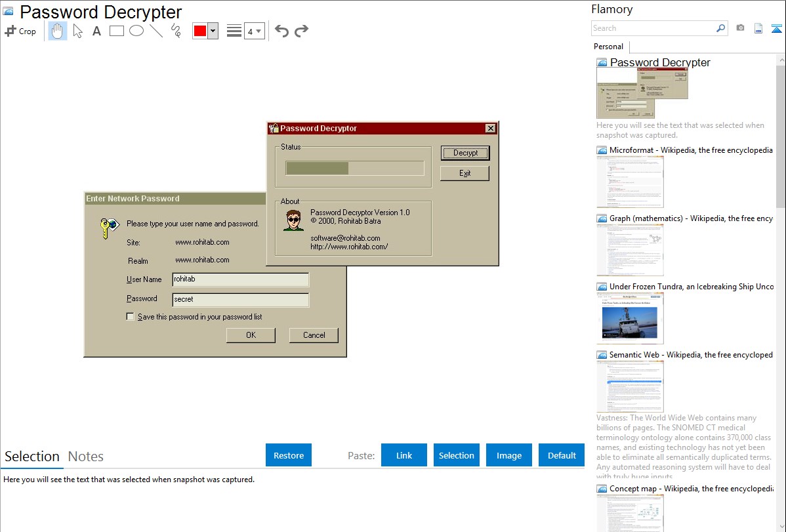
Task: Open Password Decrypter snapshot thumbnail
Action: 642,93
